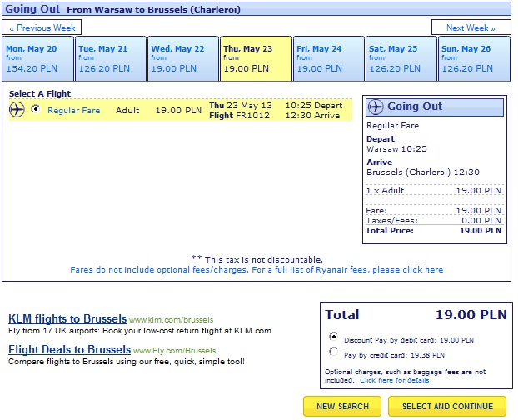Screen dimensions: 518x420
Task: Click the NEW SEARCH button
Action: point(342,406)
